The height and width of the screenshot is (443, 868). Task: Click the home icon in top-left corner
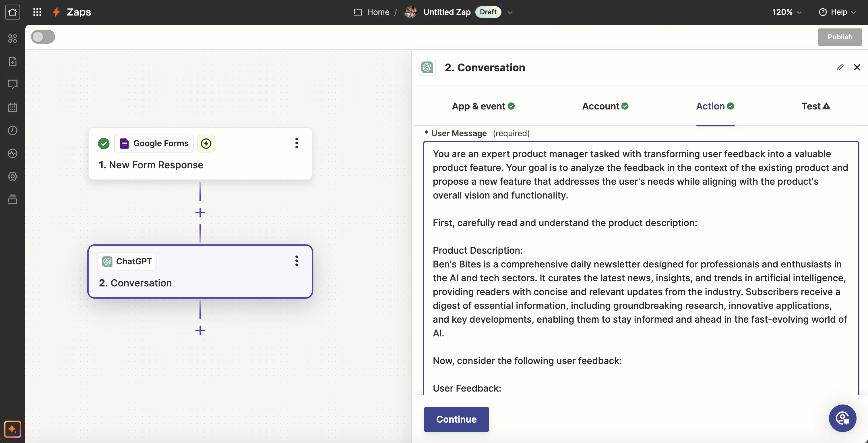(12, 12)
